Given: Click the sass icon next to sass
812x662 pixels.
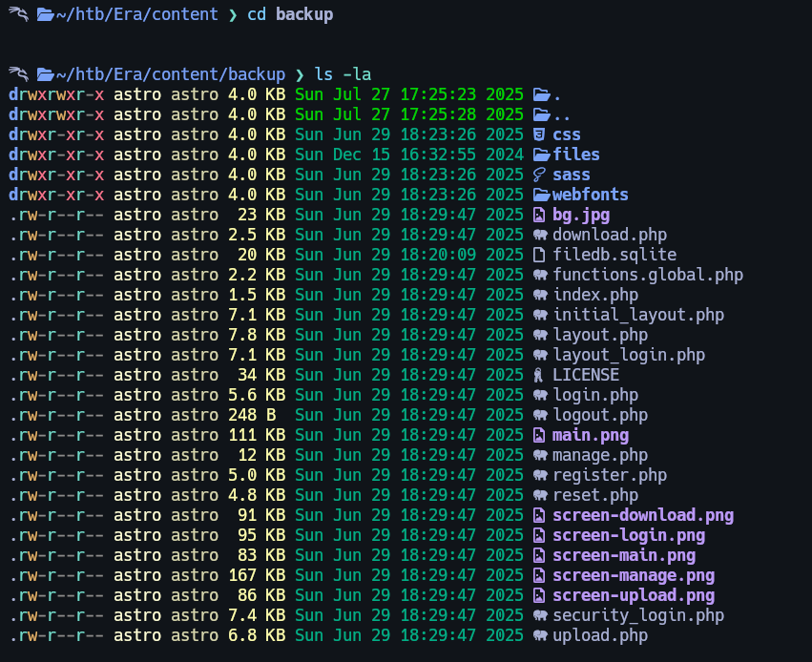Looking at the screenshot, I should point(539,175).
